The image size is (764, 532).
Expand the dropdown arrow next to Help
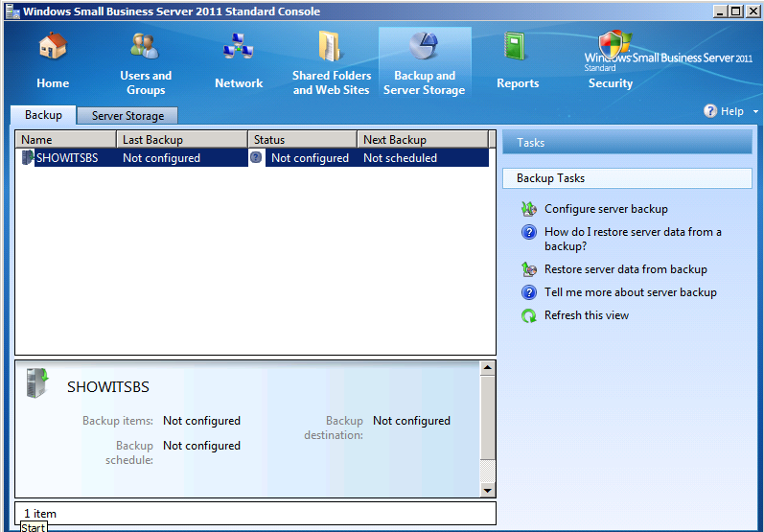click(x=755, y=111)
